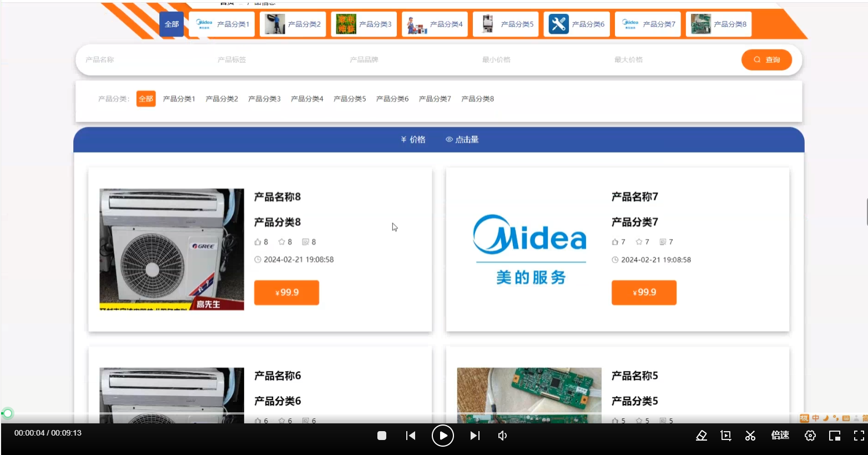Filter by 产品分类4 in filter row

(307, 99)
